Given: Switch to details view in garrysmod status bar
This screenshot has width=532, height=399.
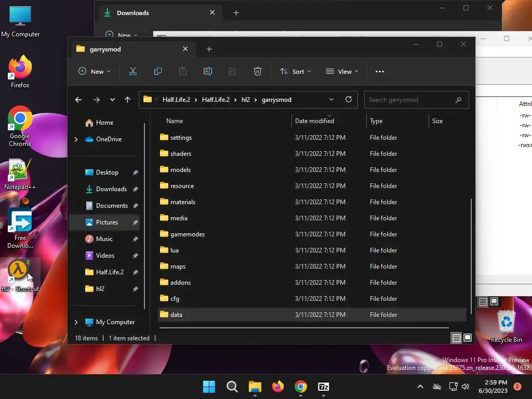Looking at the screenshot, I should (456, 338).
